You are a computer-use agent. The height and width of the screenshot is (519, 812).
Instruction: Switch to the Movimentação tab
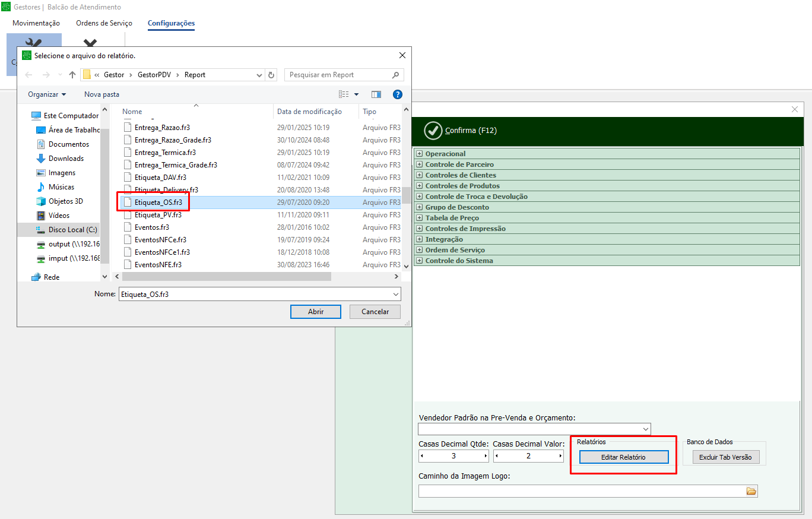[x=36, y=23]
